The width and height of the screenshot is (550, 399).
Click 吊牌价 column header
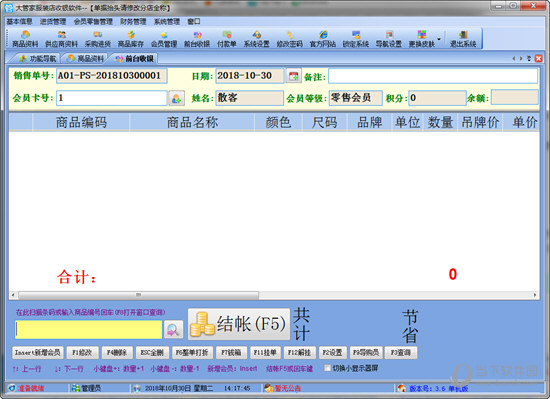(x=480, y=122)
